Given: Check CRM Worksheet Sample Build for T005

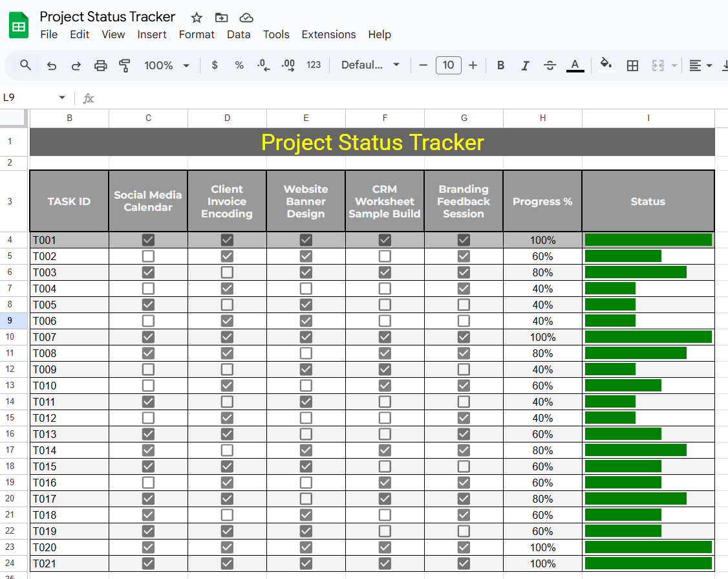Looking at the screenshot, I should pos(385,305).
